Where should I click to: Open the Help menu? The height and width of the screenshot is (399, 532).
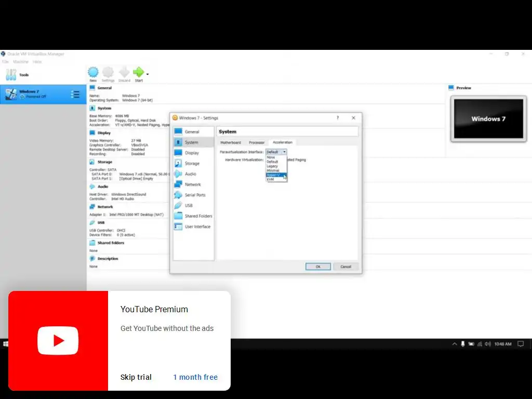37,62
